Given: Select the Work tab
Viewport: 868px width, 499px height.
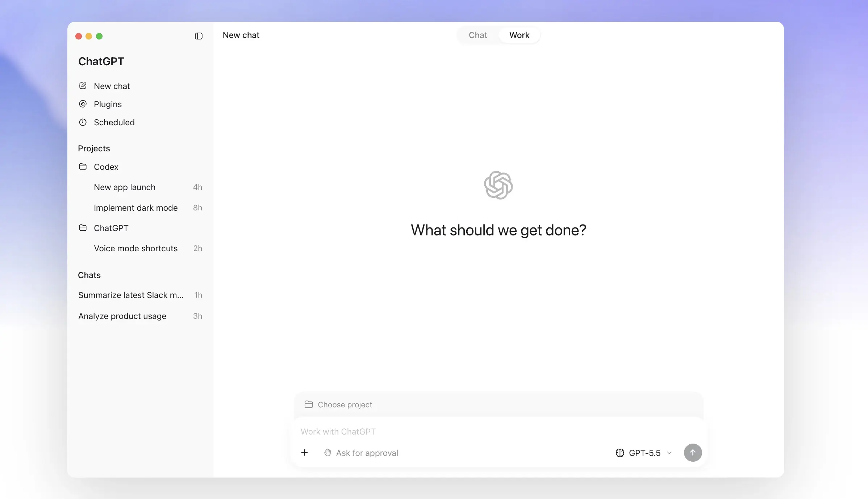Looking at the screenshot, I should click(x=519, y=35).
